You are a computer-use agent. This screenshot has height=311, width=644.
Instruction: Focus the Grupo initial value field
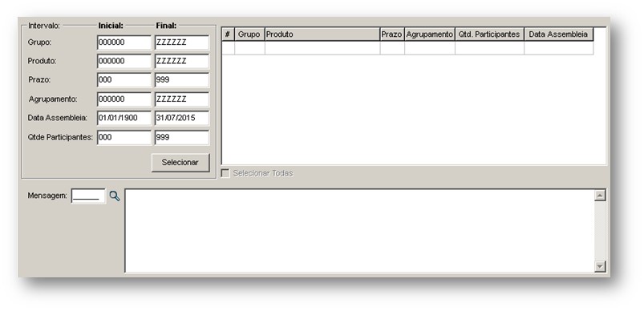click(x=124, y=42)
